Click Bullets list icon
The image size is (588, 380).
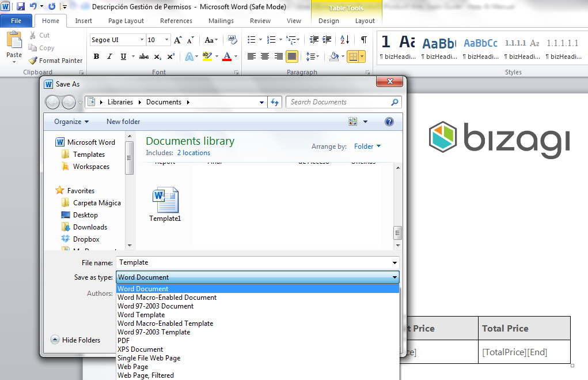coord(251,40)
